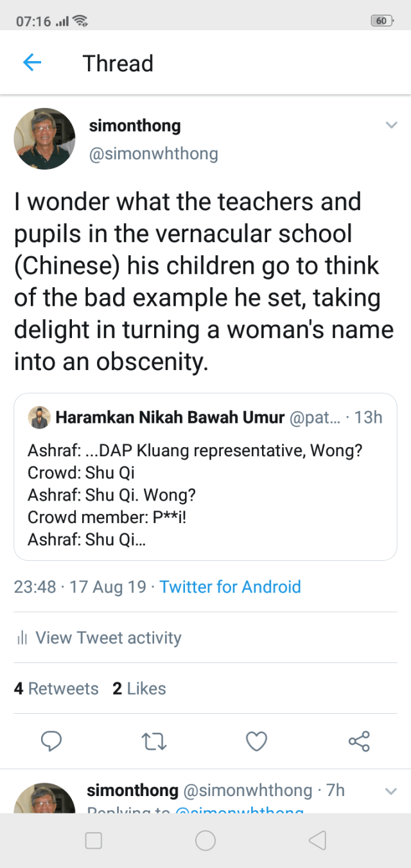Open the main tweet options chevron
Image resolution: width=411 pixels, height=868 pixels.
(x=391, y=125)
